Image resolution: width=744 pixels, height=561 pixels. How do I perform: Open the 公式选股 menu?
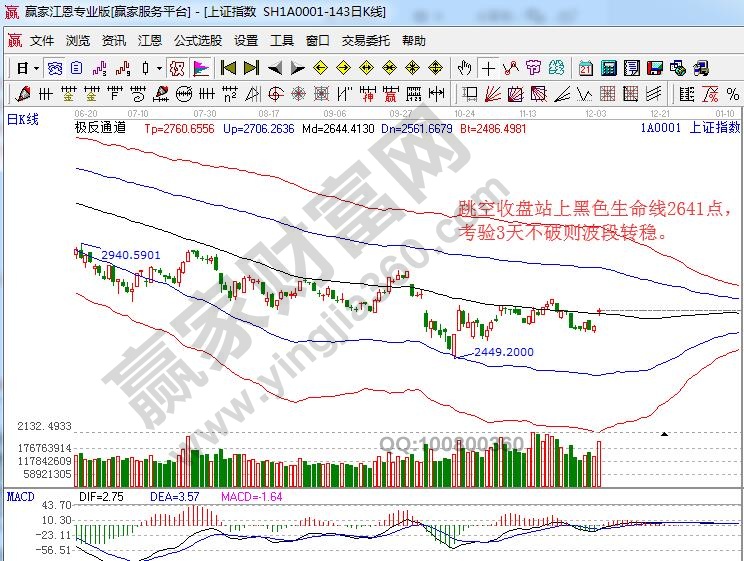point(197,41)
